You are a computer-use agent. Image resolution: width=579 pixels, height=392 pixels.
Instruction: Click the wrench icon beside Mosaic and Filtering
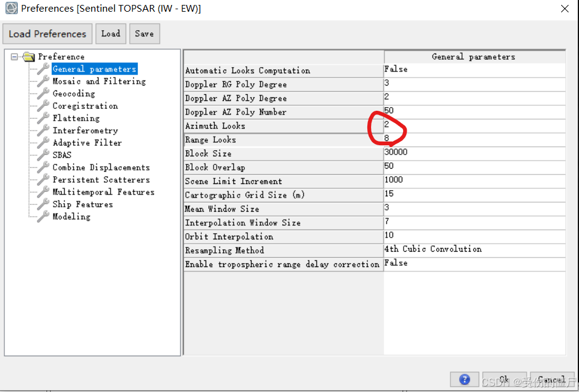click(43, 81)
